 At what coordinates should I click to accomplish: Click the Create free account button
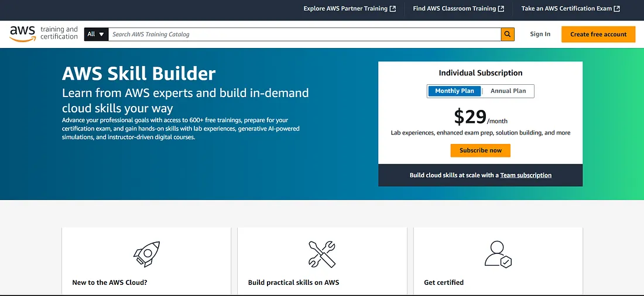[x=598, y=35]
